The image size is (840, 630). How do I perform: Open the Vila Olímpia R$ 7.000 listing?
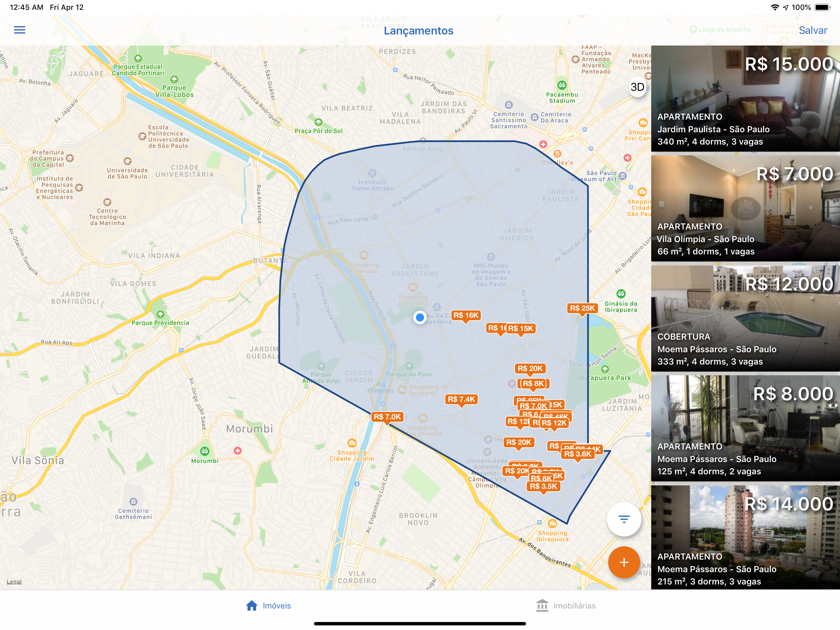coord(745,208)
